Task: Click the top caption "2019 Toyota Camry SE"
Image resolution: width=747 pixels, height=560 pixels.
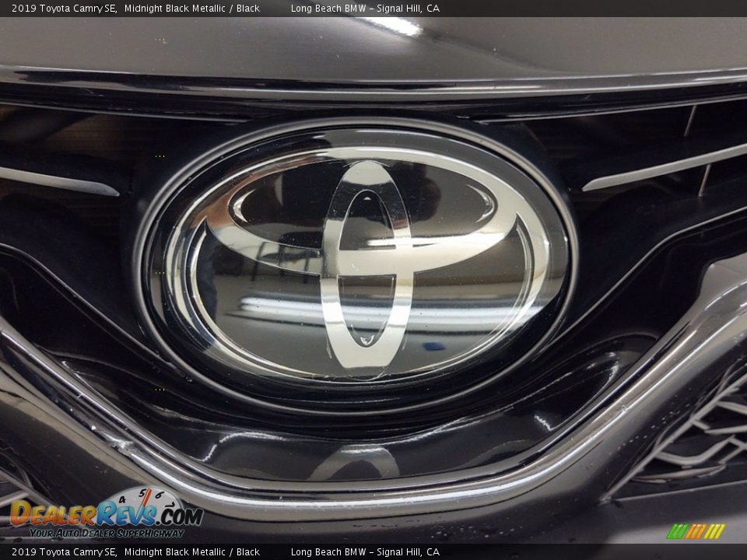Action: (x=64, y=8)
